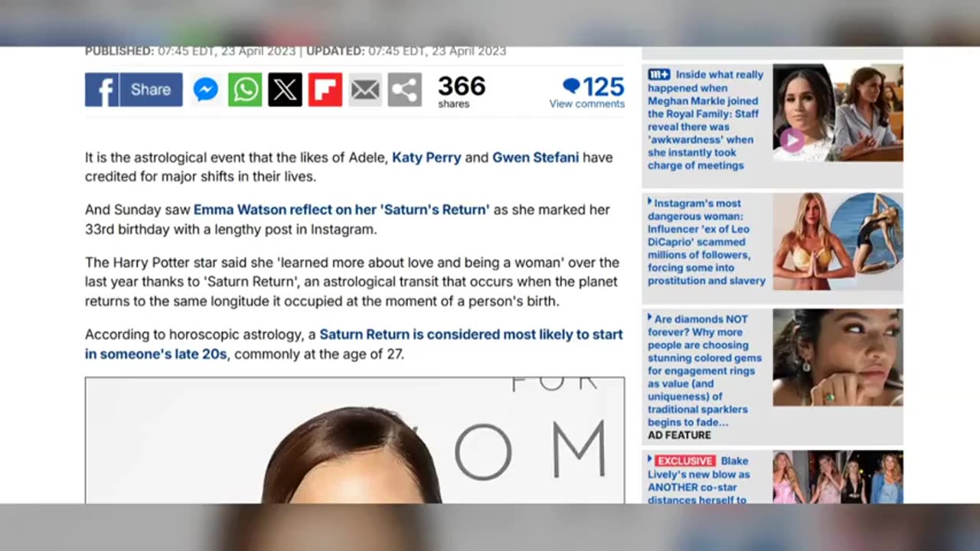980x551 pixels.
Task: Share article via Facebook Share button
Action: 134,90
